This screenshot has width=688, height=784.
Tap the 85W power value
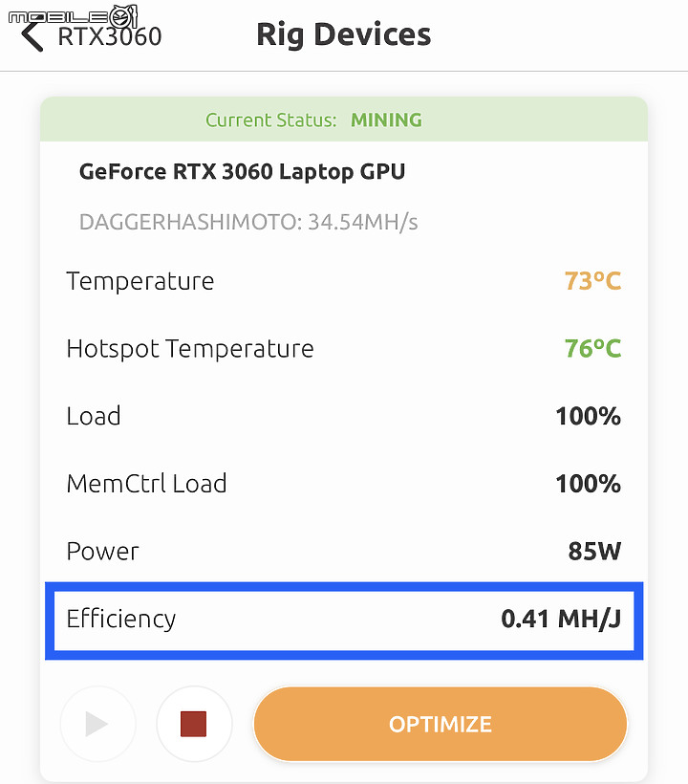coord(594,552)
